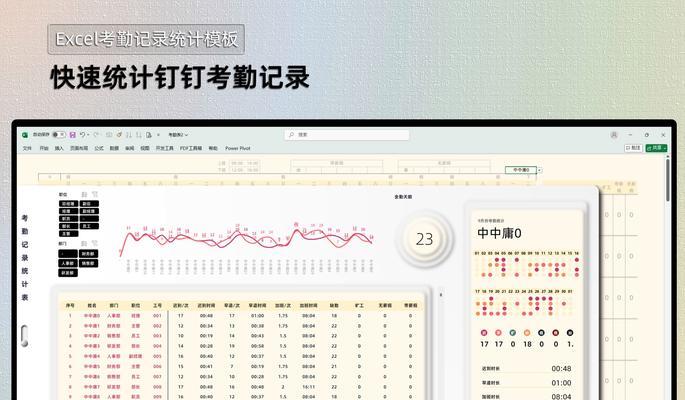The image size is (685, 400).
Task: Click the vertical title 考勤记录统计表
Action: coord(25,258)
